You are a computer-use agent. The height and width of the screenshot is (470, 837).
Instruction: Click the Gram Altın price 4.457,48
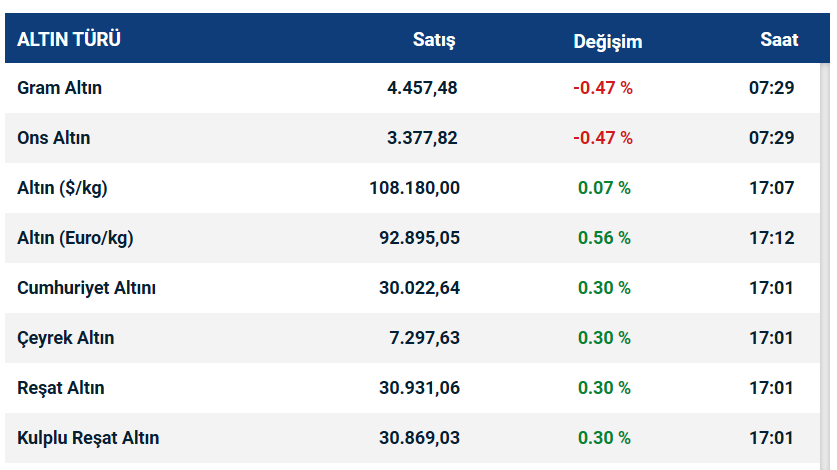(422, 88)
